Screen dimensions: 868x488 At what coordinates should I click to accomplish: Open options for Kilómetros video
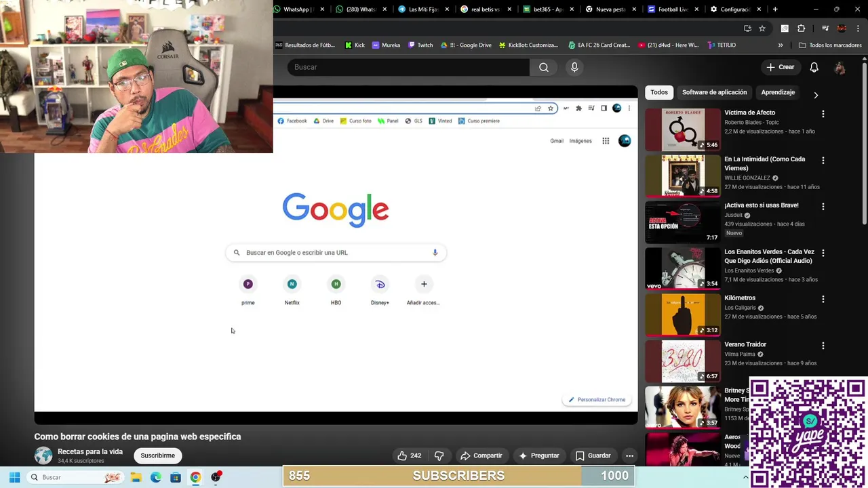[x=823, y=299]
